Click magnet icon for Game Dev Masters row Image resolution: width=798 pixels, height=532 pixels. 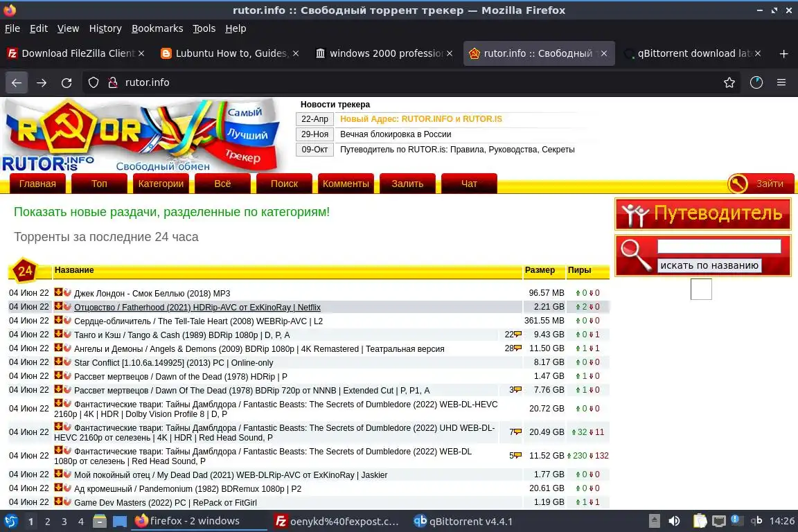coord(68,502)
